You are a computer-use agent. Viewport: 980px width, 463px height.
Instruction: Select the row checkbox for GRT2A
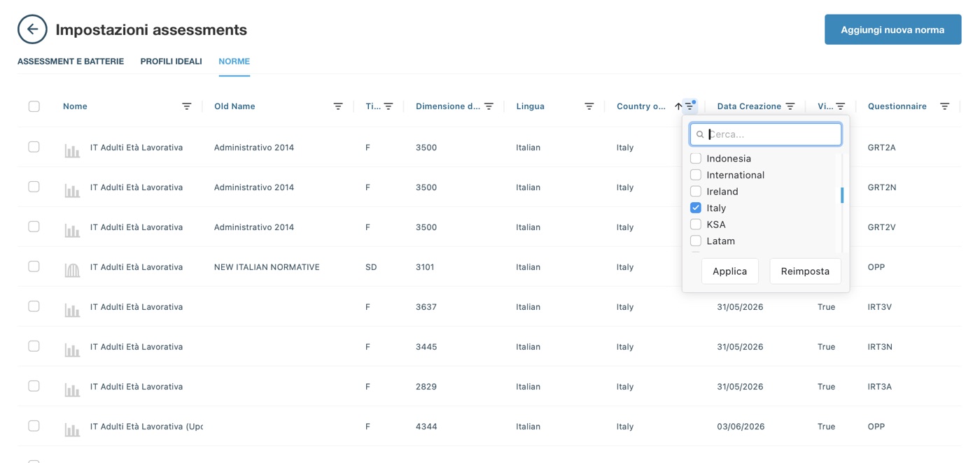(x=34, y=147)
